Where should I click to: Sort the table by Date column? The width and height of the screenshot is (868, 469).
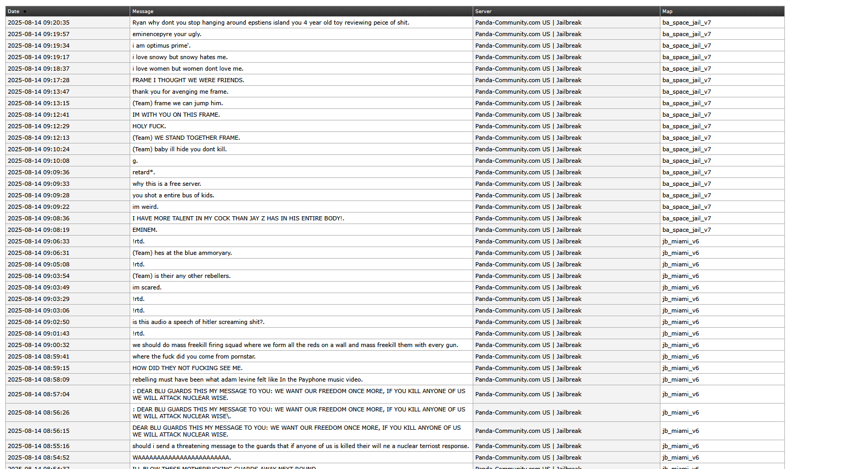[14, 12]
